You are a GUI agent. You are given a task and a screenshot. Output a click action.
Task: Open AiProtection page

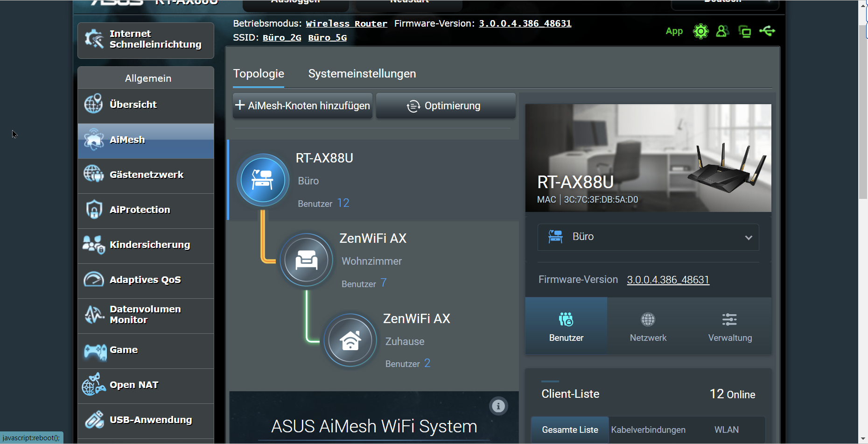click(146, 211)
